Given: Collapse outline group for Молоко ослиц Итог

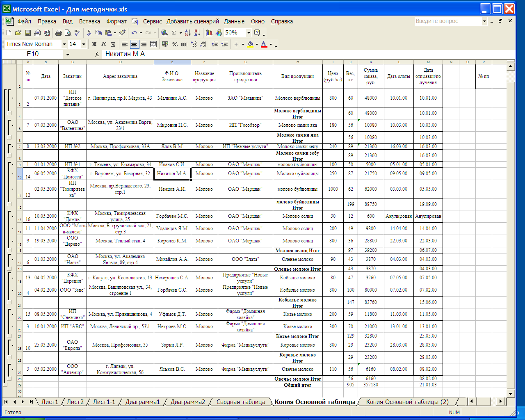Looking at the screenshot, I should 9,250.
